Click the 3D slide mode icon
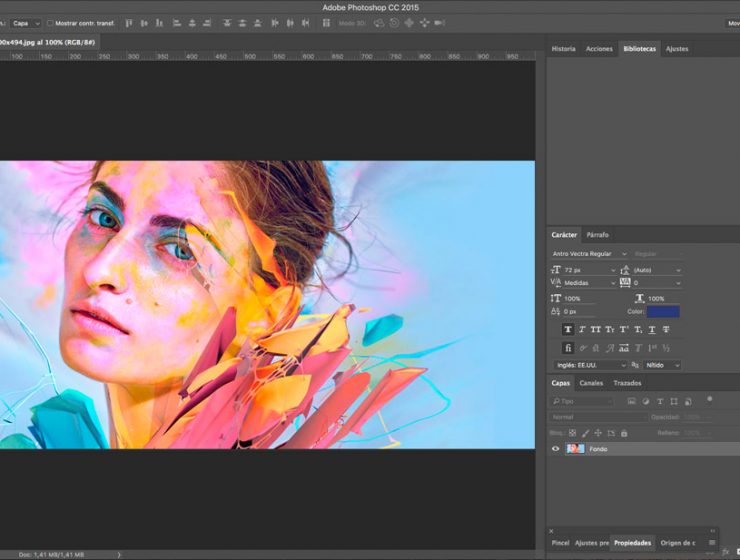 coord(424,23)
